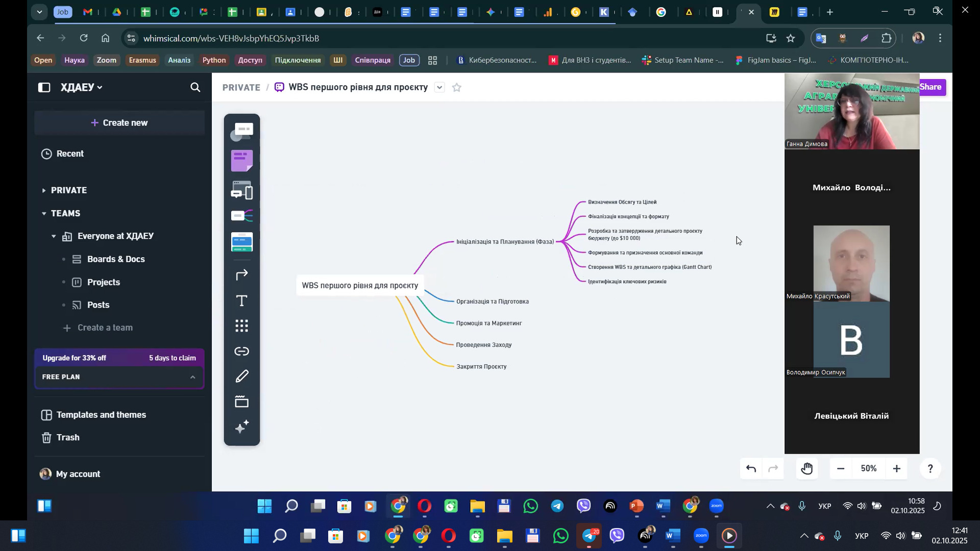Star the WBS board as favorite
The height and width of the screenshot is (551, 980).
pyautogui.click(x=457, y=87)
